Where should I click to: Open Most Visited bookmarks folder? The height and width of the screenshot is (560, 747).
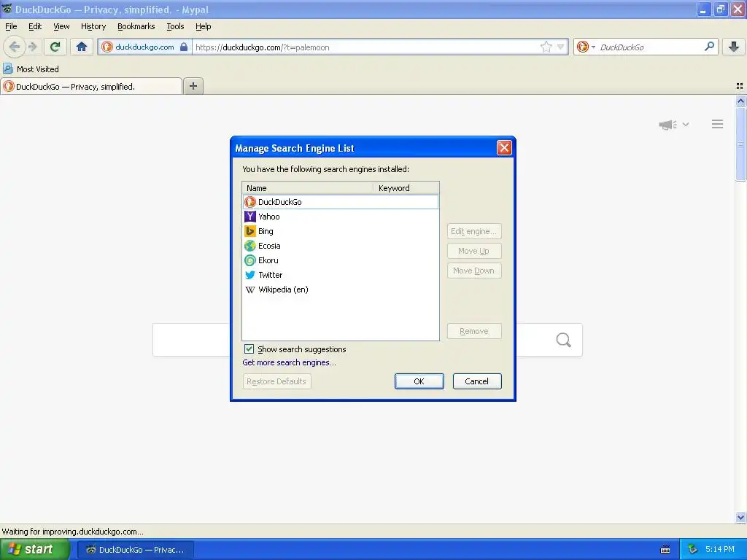coord(31,69)
